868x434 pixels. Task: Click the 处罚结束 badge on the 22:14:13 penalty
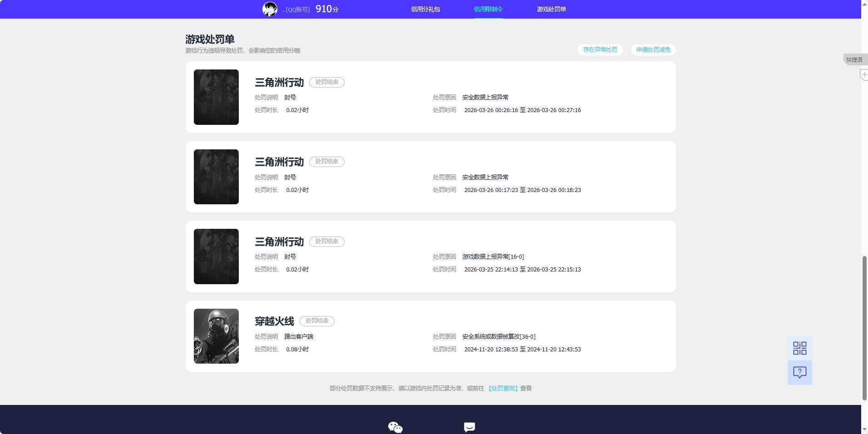coord(327,242)
